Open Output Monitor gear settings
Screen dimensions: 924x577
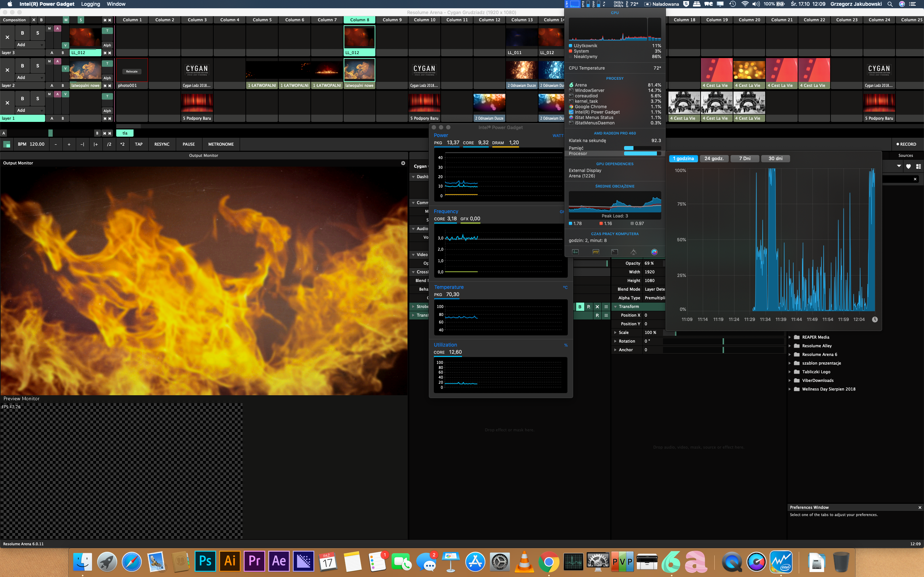[x=403, y=163]
